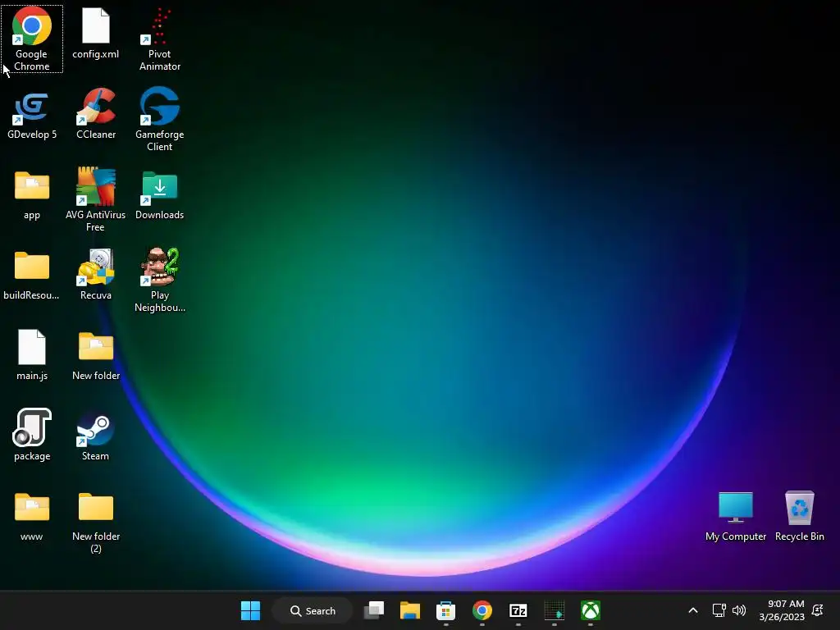Open Google Chrome from the taskbar
This screenshot has height=630, width=840.
(482, 610)
